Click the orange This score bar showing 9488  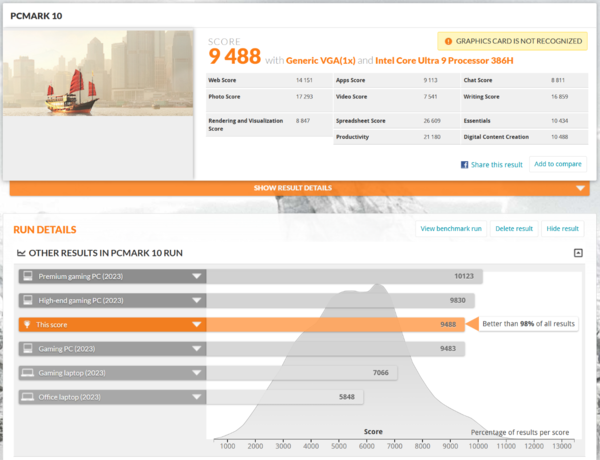(335, 325)
